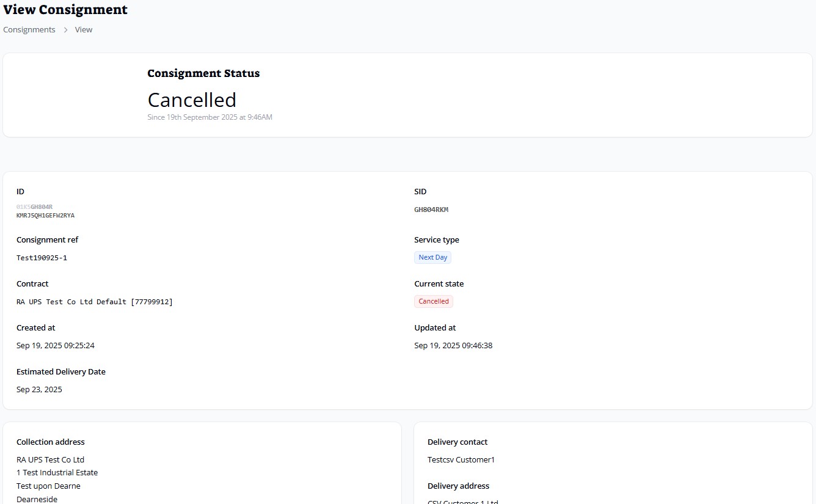Click the 1 Test Industrial Estate address line
The image size is (816, 504).
pos(57,472)
